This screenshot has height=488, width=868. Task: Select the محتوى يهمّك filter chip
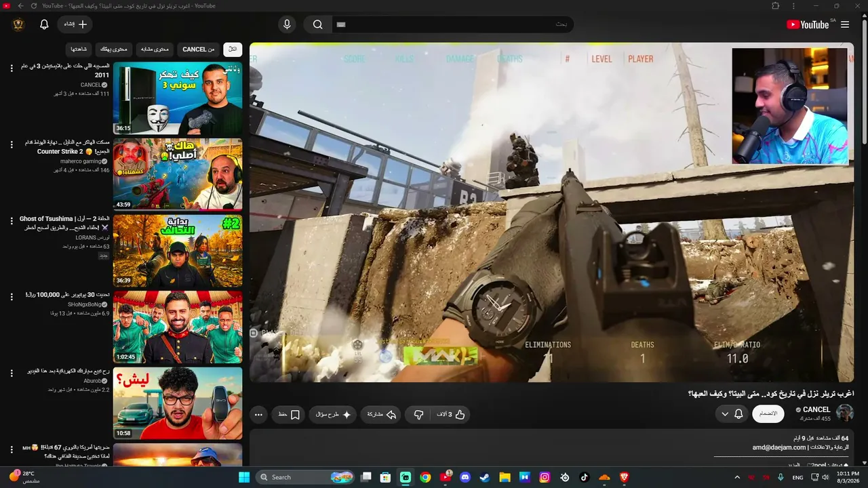coord(114,49)
